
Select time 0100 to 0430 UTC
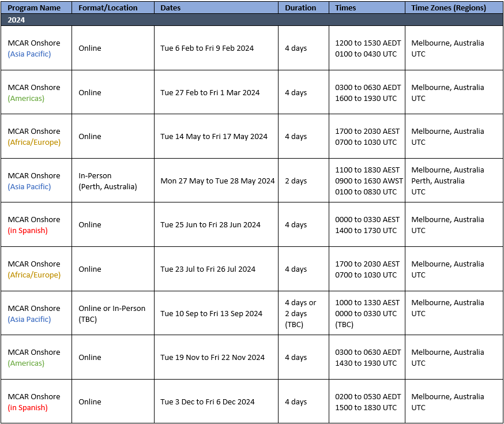366,54
